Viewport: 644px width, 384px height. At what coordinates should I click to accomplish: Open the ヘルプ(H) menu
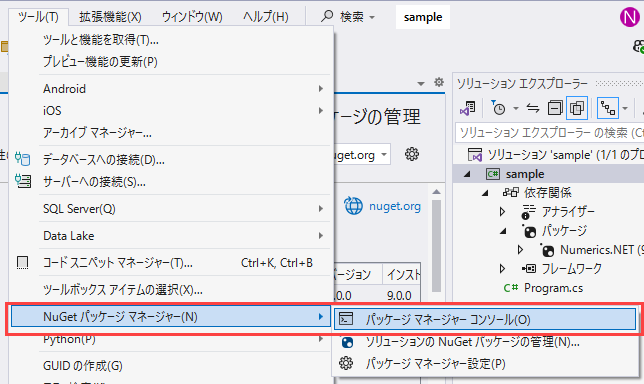[265, 17]
